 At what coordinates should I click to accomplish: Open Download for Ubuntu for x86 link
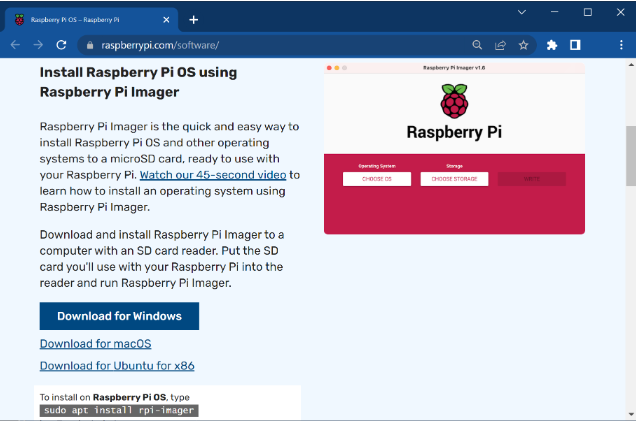click(x=117, y=366)
